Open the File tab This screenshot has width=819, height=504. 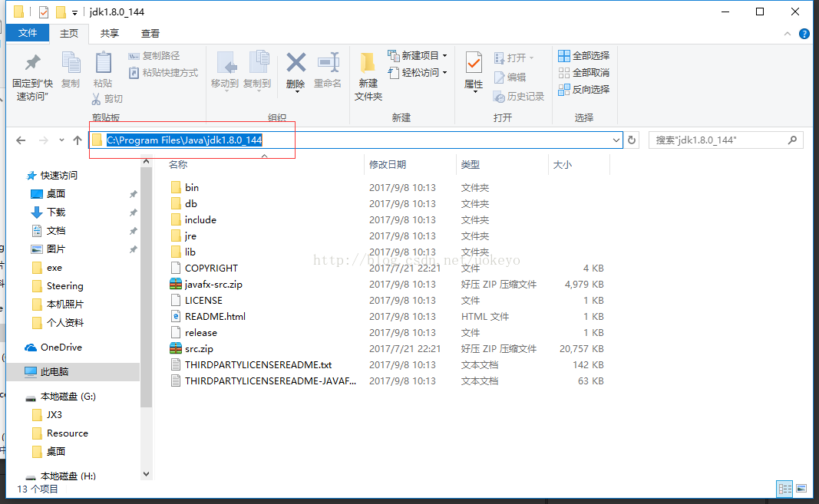coord(28,33)
